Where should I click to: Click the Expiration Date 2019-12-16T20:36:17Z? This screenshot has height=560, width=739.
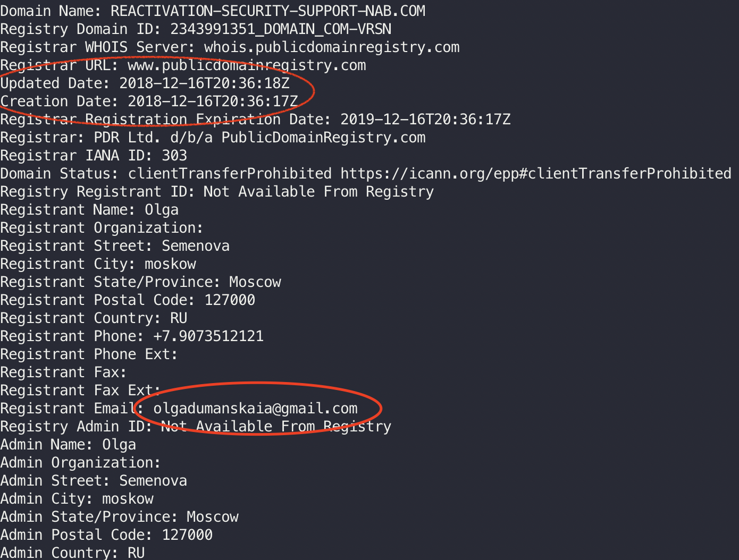point(425,120)
